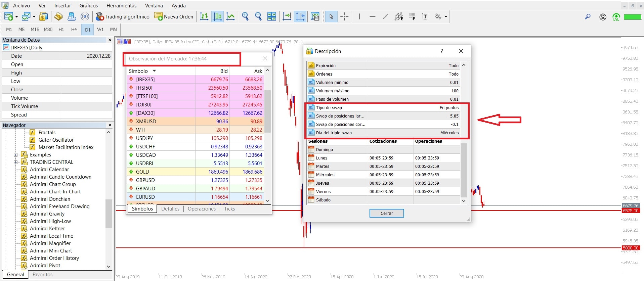Select the MN timeframe

point(114,30)
